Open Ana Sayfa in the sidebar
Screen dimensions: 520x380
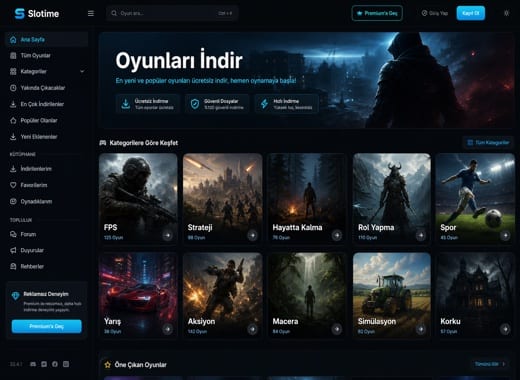[x=47, y=40]
